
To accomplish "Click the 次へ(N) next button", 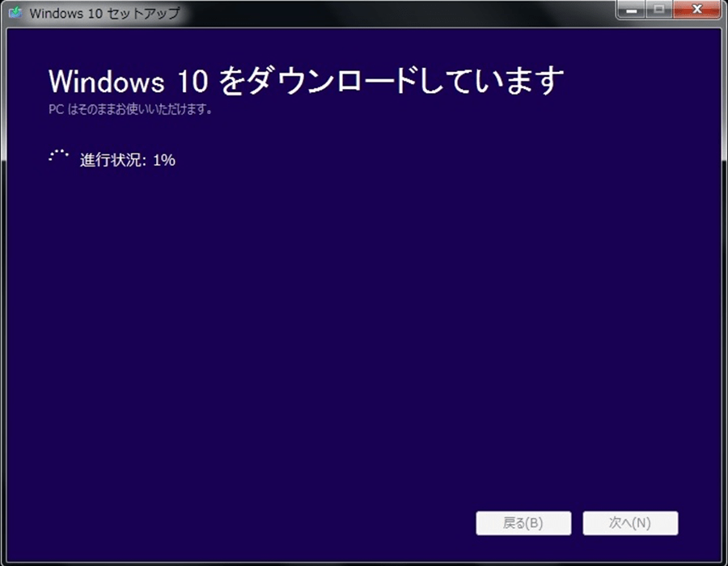I will coord(630,523).
